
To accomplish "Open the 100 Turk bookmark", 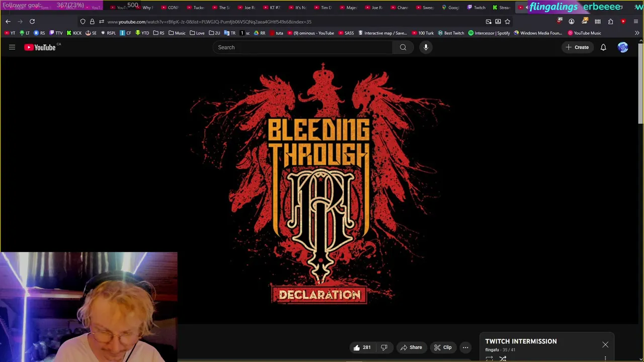I will [422, 33].
